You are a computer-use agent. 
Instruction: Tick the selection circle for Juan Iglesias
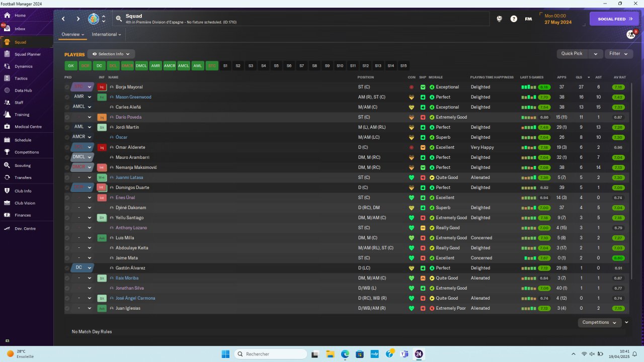pos(67,308)
